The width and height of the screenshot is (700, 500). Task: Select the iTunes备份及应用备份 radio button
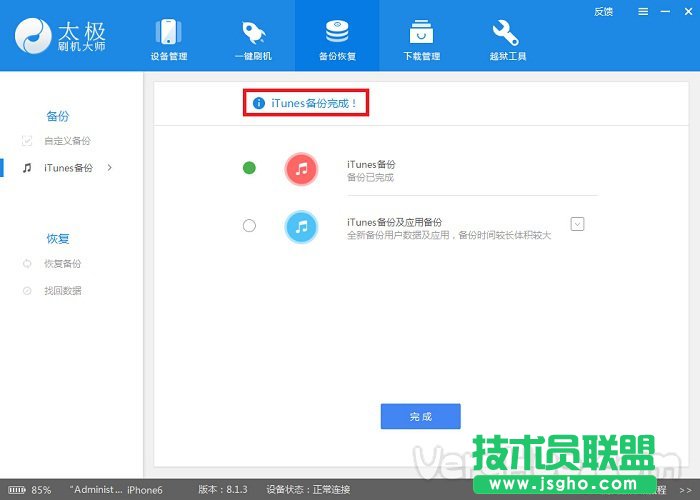[x=249, y=226]
